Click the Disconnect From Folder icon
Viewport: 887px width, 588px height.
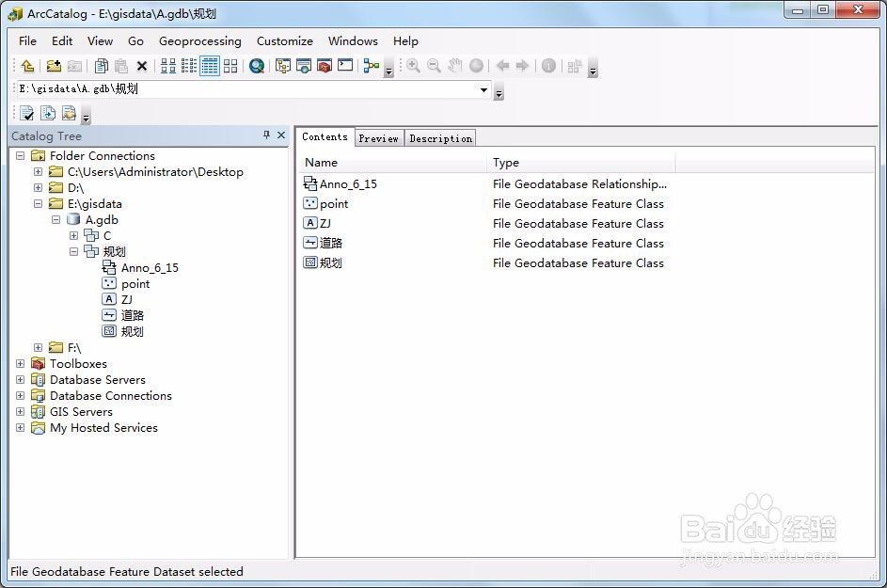tap(74, 66)
